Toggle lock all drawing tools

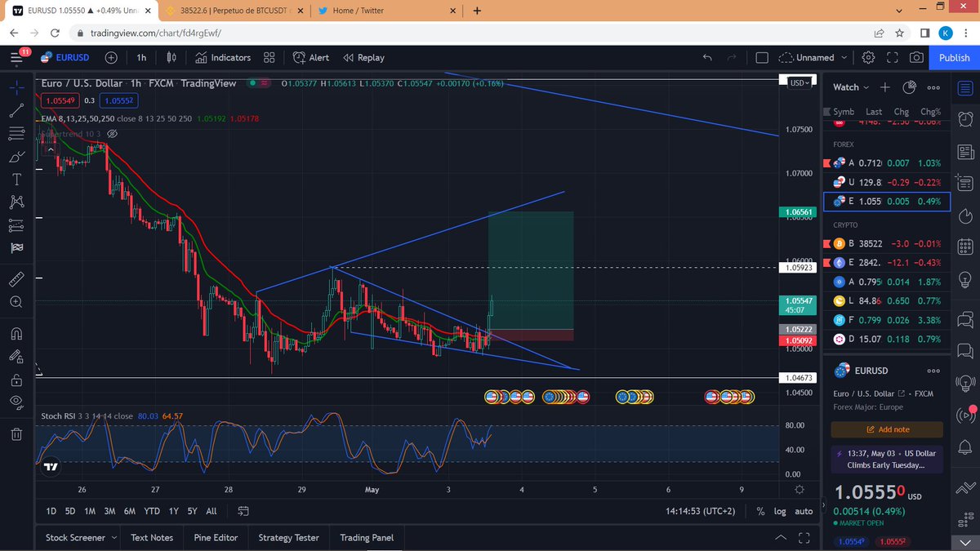pyautogui.click(x=16, y=379)
